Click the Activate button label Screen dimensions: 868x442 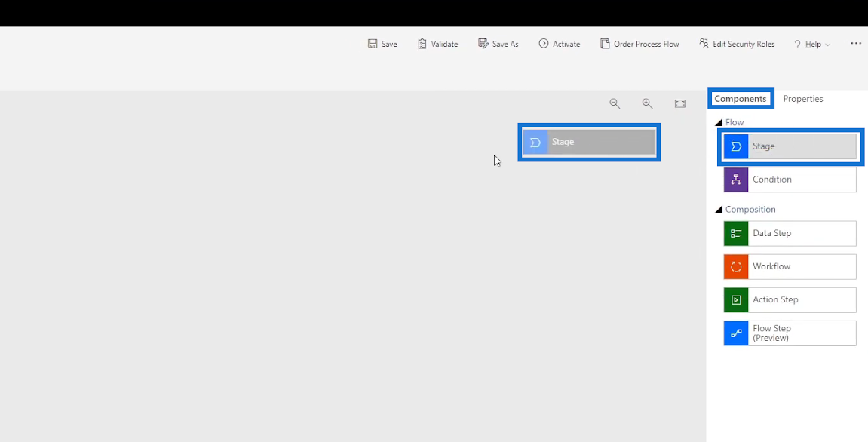(x=566, y=45)
